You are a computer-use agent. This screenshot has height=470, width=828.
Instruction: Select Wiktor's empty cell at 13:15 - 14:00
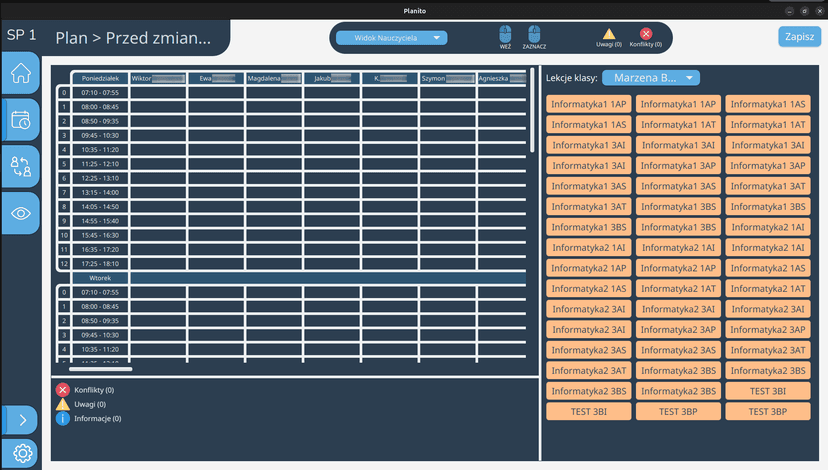coord(158,192)
